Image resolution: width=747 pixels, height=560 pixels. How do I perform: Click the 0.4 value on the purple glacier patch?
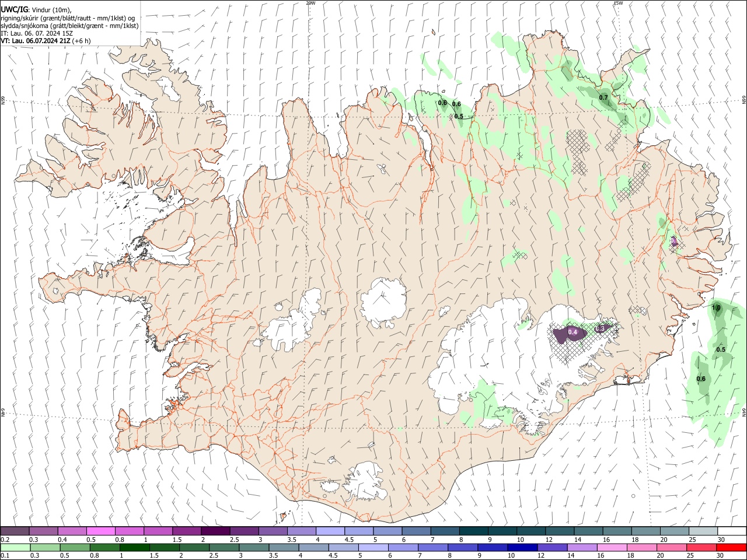[573, 332]
